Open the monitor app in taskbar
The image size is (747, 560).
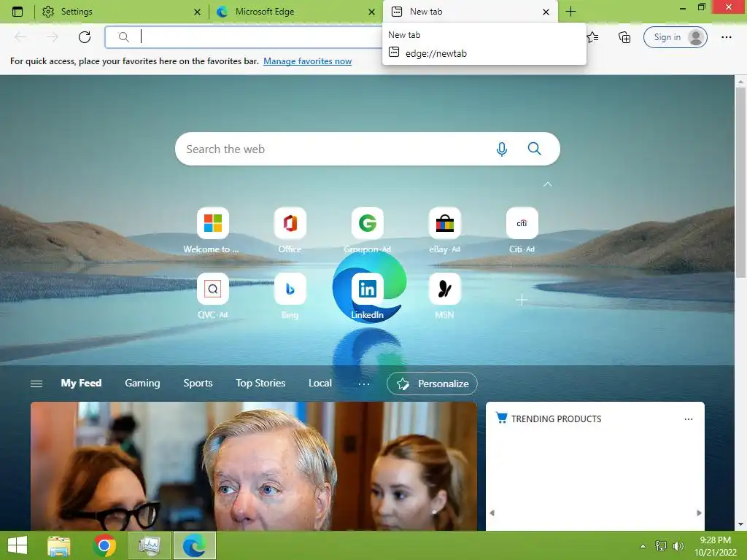click(150, 545)
